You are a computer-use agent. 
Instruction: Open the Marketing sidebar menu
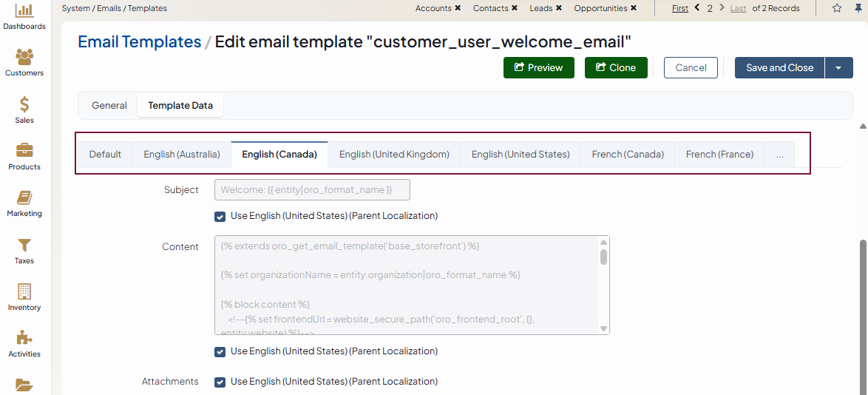tap(24, 203)
